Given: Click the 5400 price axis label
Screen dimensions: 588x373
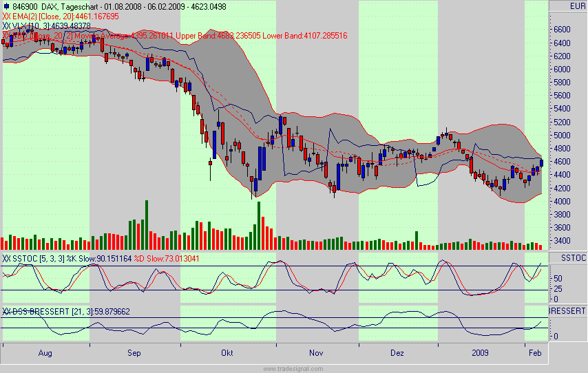Looking at the screenshot, I should [562, 109].
